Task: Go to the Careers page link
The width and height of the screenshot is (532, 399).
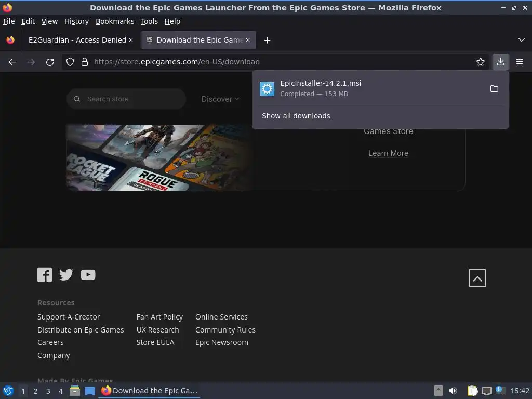Action: [x=50, y=342]
